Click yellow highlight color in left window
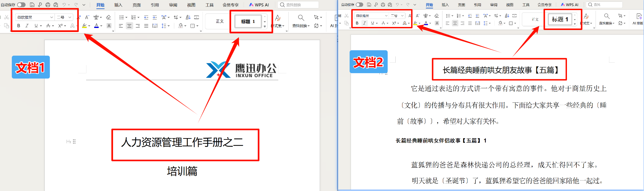644x191 pixels. tap(84, 26)
